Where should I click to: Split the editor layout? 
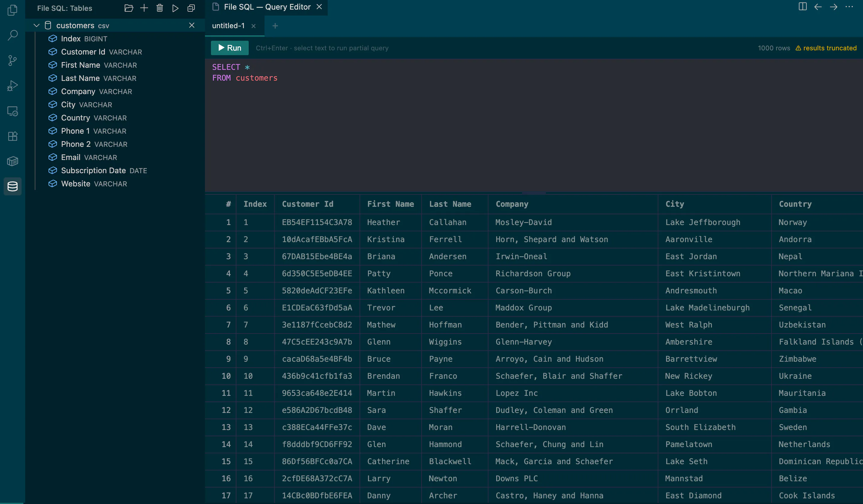(x=803, y=7)
